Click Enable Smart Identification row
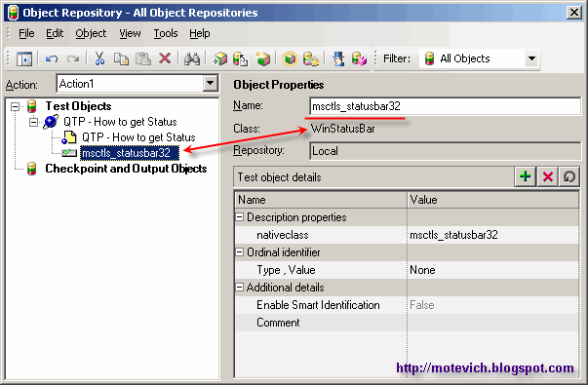The width and height of the screenshot is (588, 385). (407, 305)
